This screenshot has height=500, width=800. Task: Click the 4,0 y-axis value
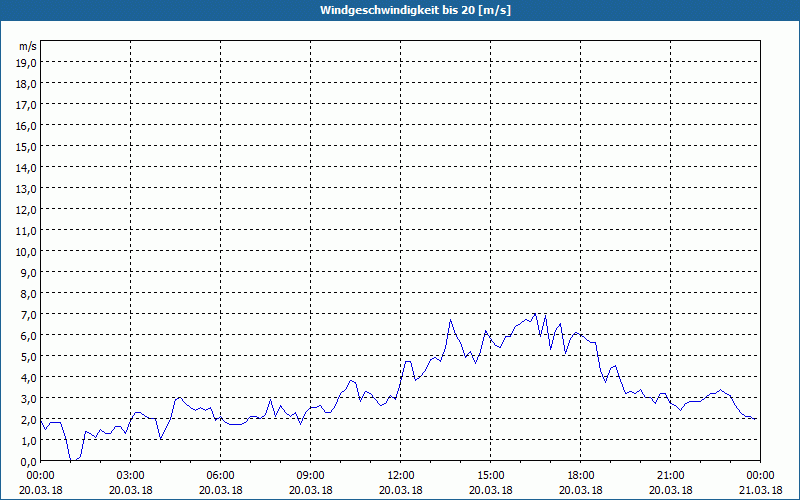29,378
